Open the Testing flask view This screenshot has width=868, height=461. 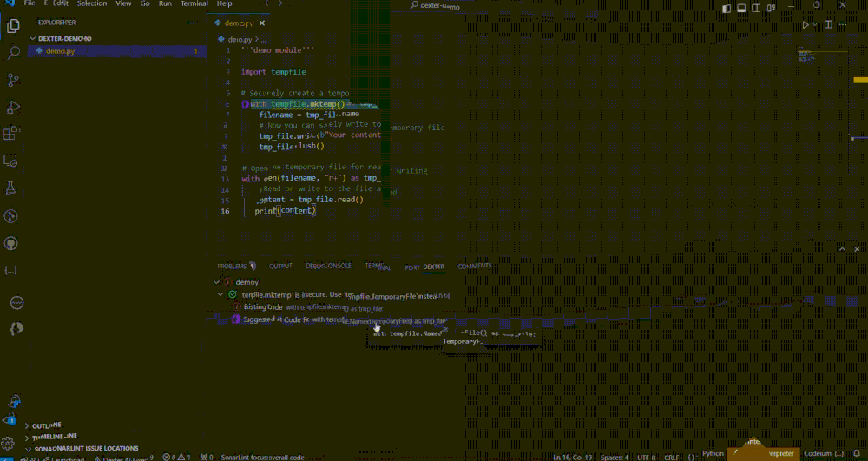click(x=12, y=188)
